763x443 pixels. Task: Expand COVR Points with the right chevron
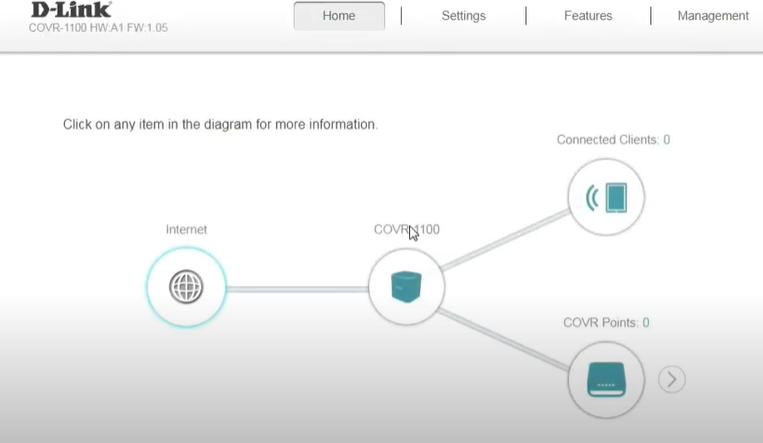click(672, 379)
